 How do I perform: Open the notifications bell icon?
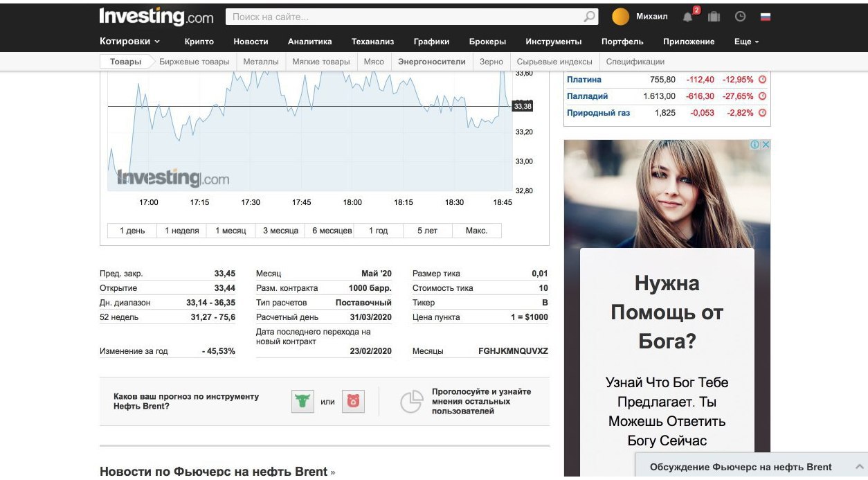click(688, 17)
